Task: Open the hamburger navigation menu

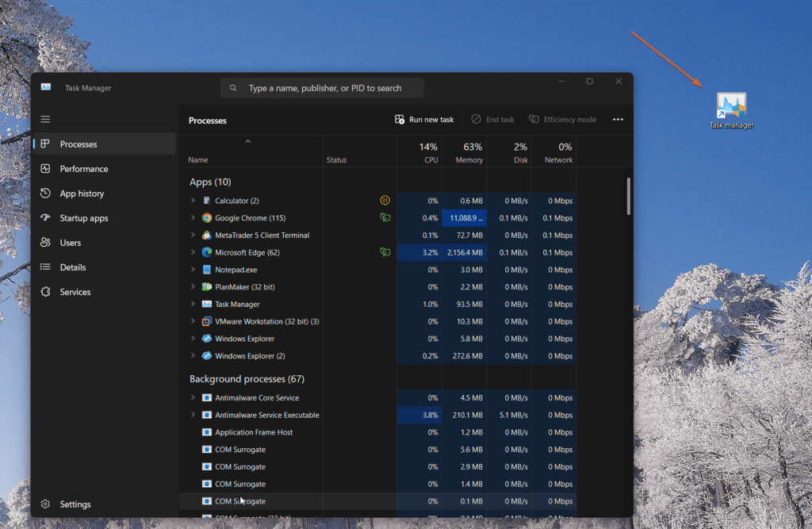Action: 45,119
